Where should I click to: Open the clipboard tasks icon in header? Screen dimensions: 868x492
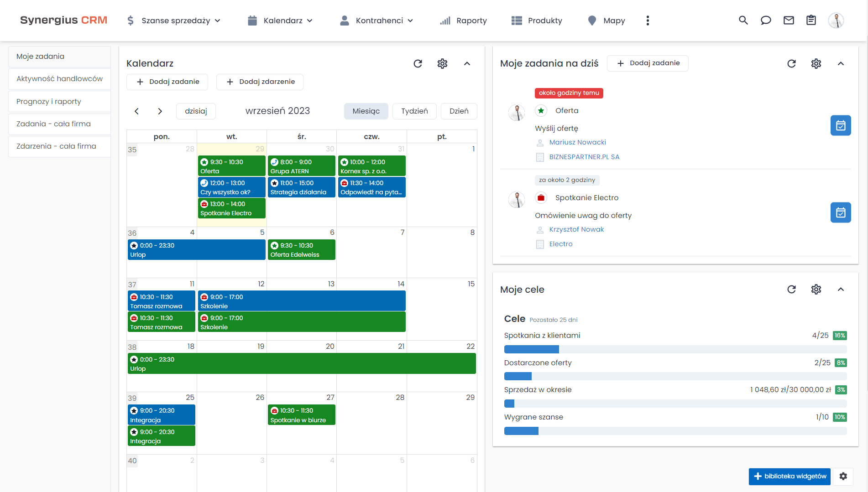pos(811,21)
